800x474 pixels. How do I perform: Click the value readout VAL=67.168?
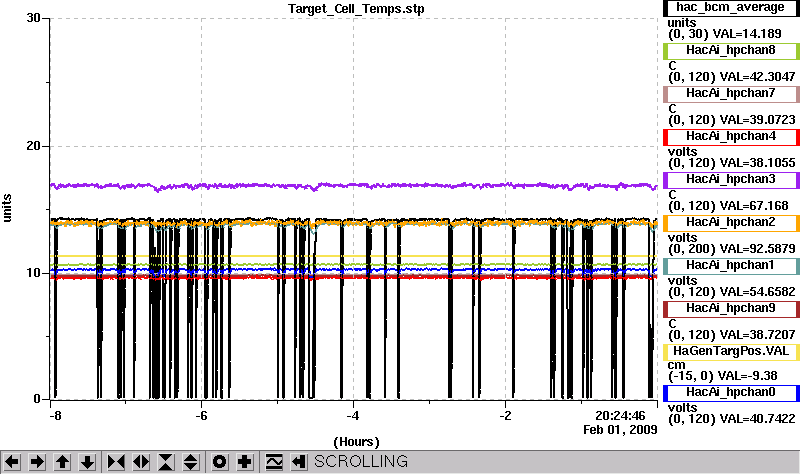pyautogui.click(x=754, y=206)
